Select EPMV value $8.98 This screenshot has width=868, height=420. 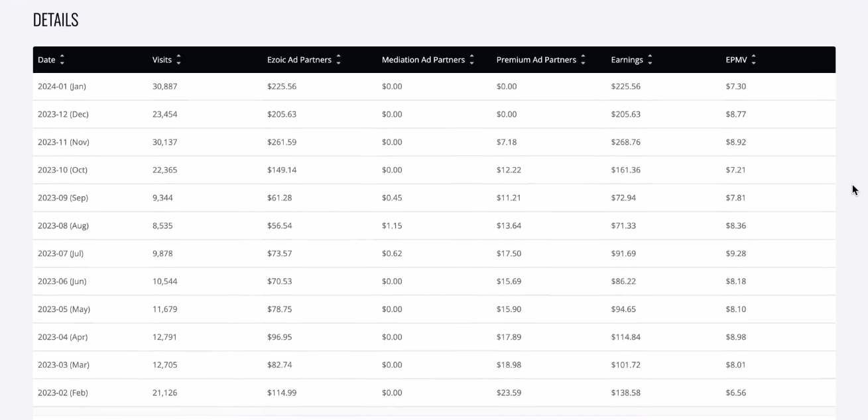736,337
